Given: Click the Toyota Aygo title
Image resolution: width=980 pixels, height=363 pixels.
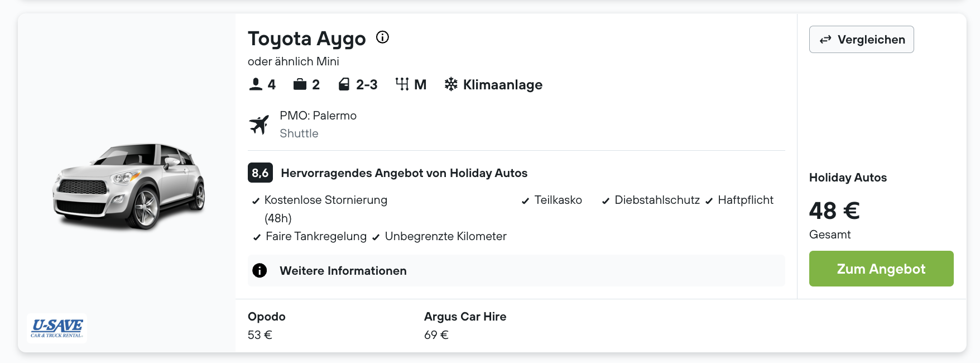Looking at the screenshot, I should [x=307, y=39].
